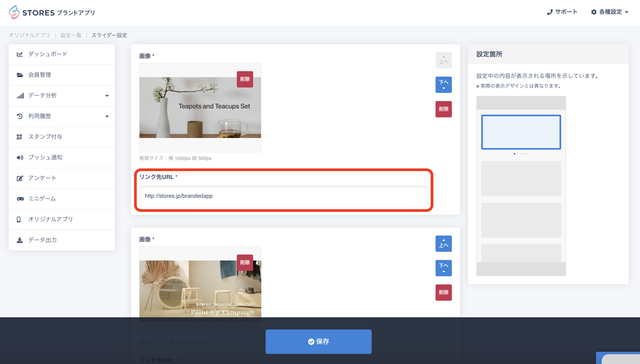
Task: Click the STORES brand app logo
Action: [52, 12]
